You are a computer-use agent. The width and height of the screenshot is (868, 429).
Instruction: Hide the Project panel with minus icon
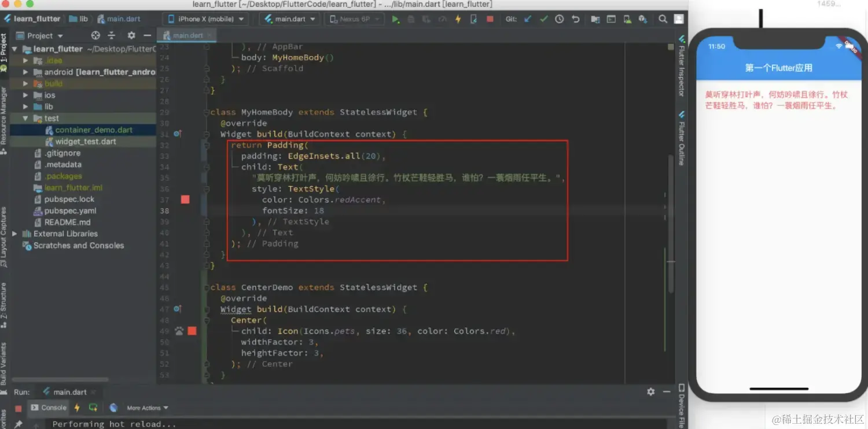147,35
